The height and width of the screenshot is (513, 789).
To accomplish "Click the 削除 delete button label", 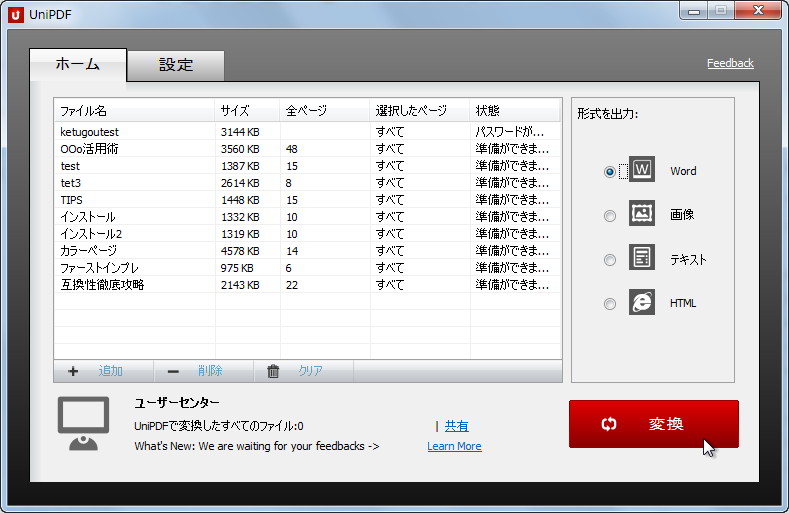I will point(210,371).
